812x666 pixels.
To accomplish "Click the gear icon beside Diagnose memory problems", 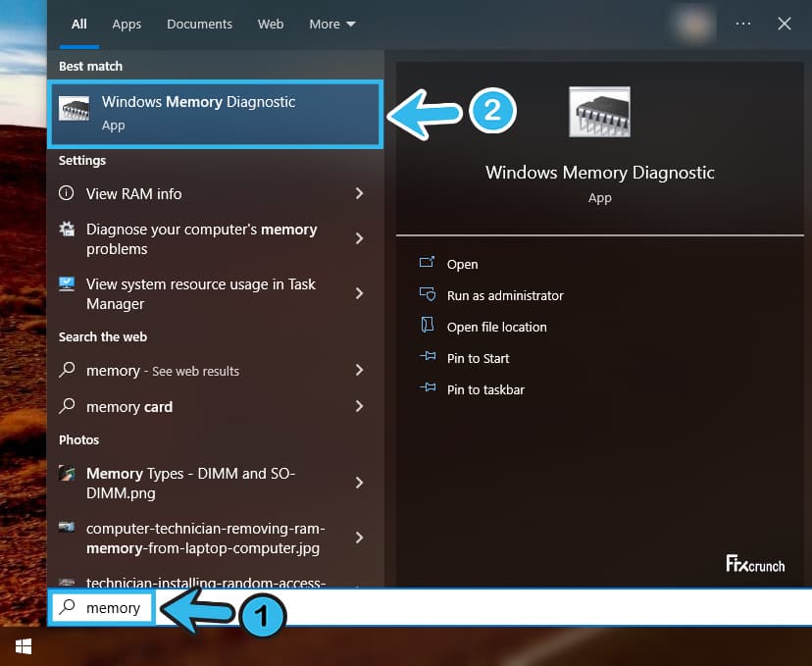I will 67,229.
